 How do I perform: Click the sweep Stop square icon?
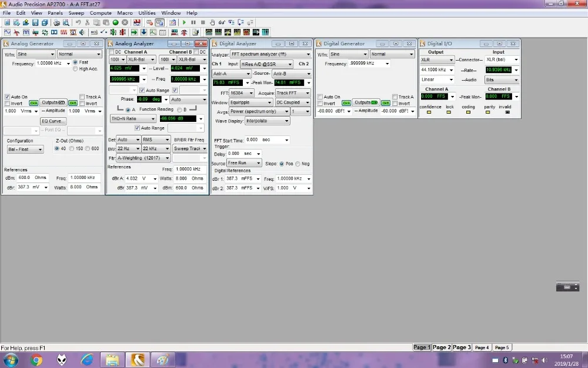click(203, 22)
